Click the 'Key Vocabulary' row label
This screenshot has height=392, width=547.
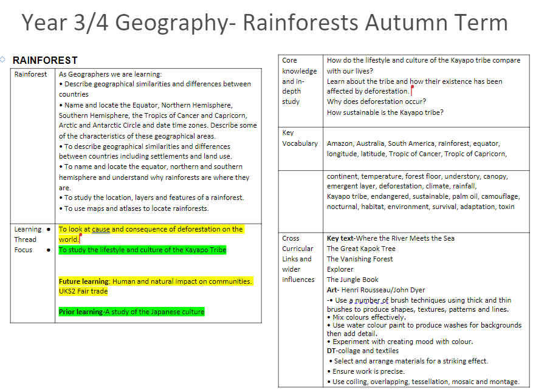click(x=300, y=138)
